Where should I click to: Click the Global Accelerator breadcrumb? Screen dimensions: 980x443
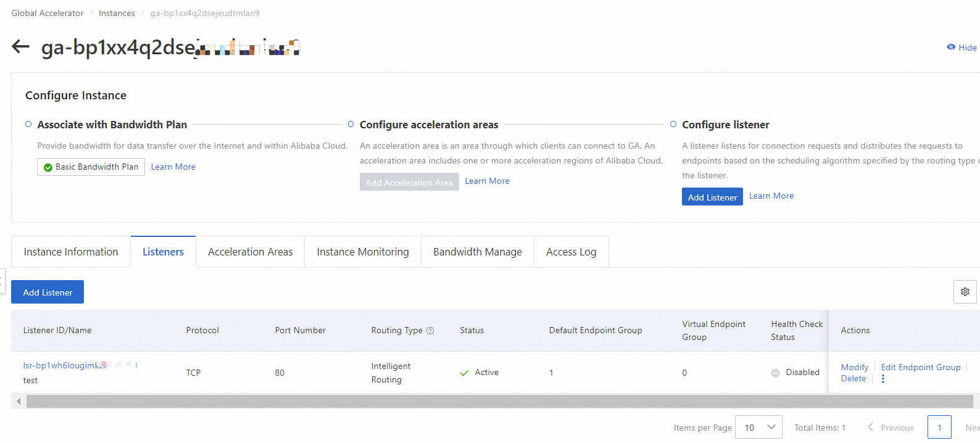click(48, 13)
